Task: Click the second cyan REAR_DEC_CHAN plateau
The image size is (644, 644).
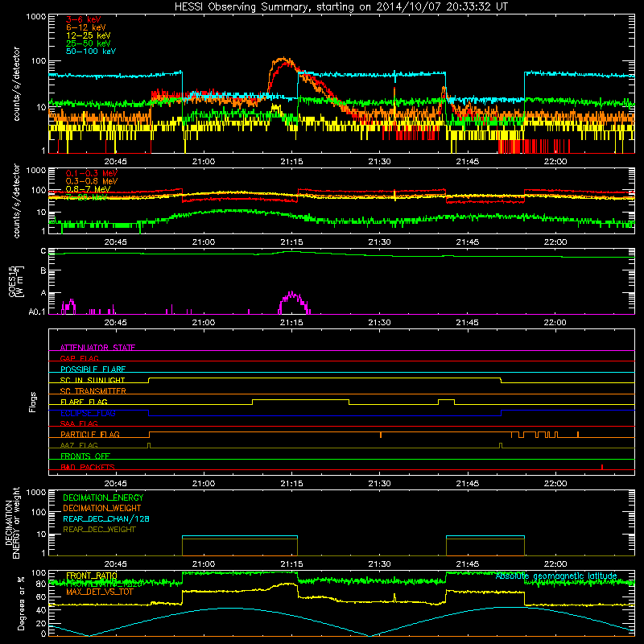Action: click(x=485, y=536)
